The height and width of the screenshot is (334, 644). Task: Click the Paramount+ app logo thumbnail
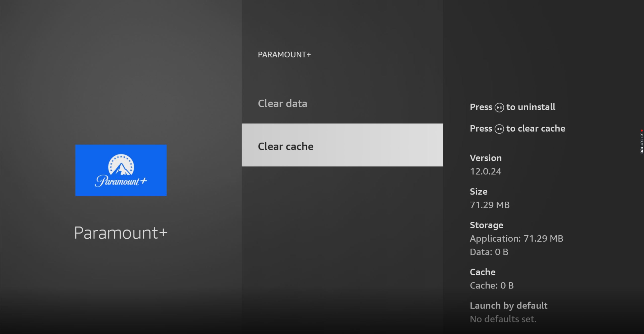click(121, 170)
